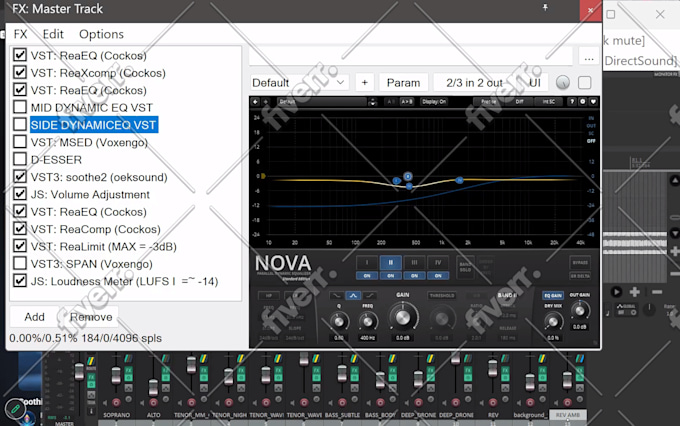Click Nova redo right arrow icon

pyautogui.click(x=265, y=102)
